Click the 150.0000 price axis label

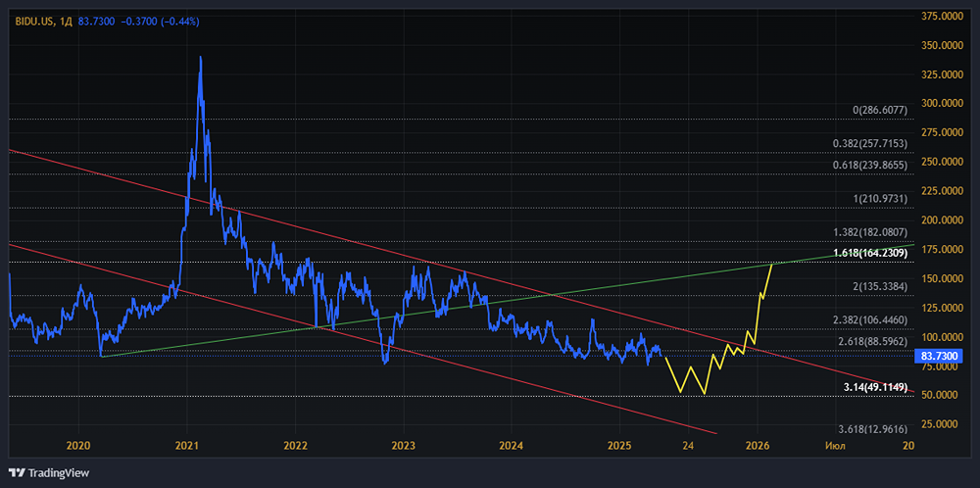(x=941, y=278)
